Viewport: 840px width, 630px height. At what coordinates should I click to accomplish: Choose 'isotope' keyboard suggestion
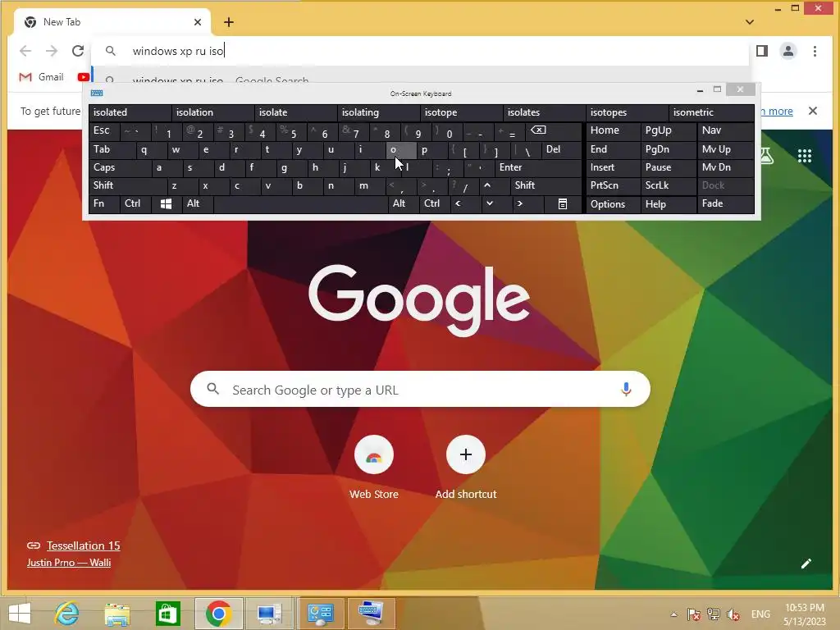[461, 112]
